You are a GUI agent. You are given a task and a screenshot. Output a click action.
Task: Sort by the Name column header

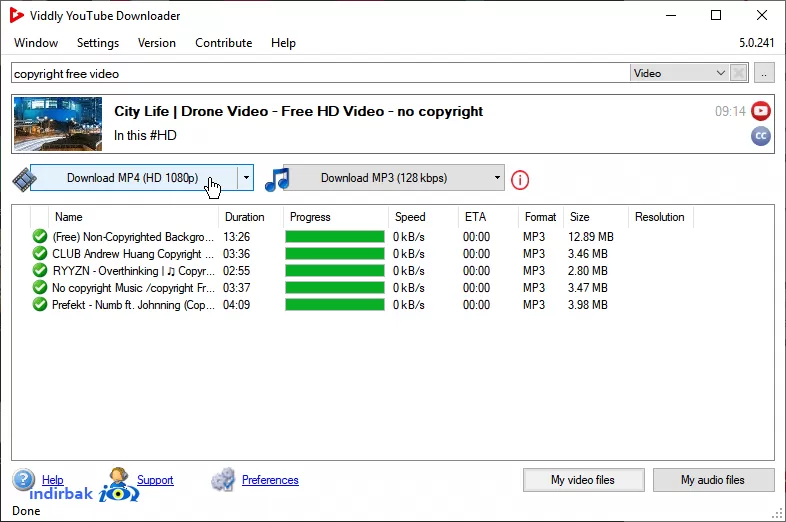click(x=133, y=217)
